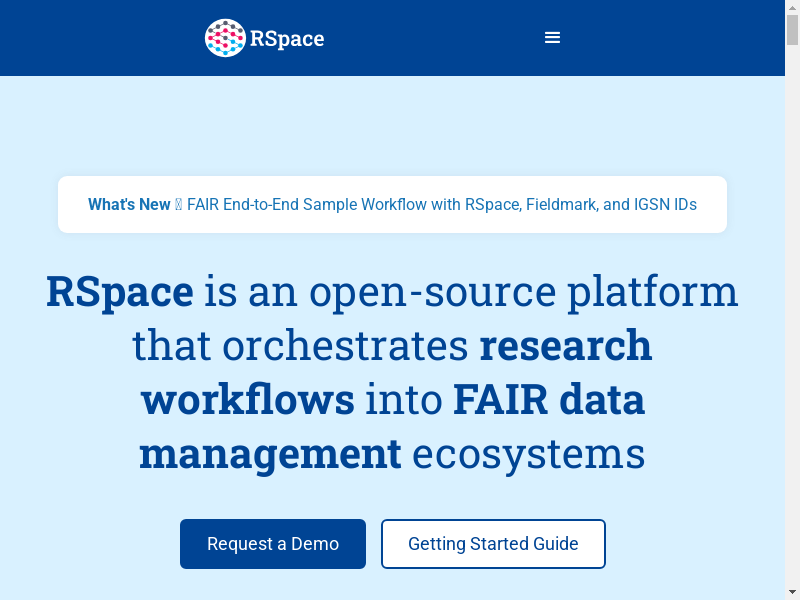Viewport: 800px width, 600px height.
Task: Open the FAIR End-to-End Sample Workflow announcement
Action: (441, 205)
